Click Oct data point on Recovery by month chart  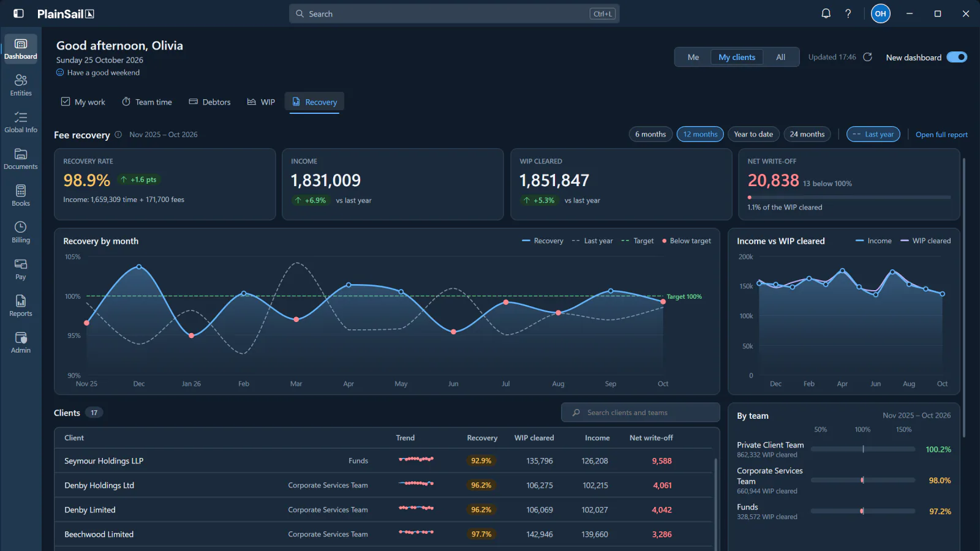(x=663, y=301)
